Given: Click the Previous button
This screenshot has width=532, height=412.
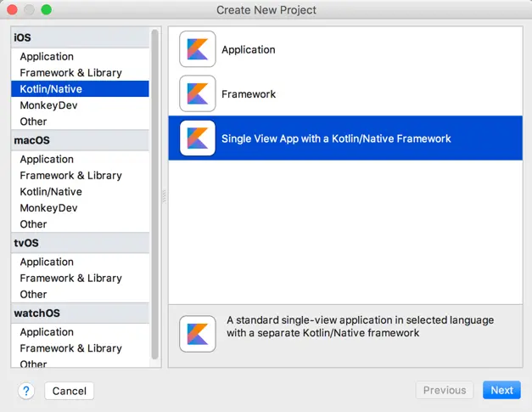Looking at the screenshot, I should click(x=445, y=390).
